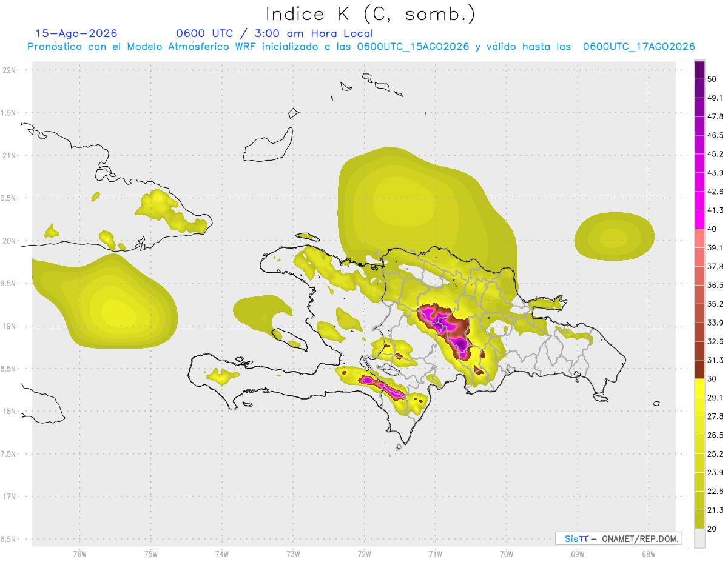
Task: Click the '69W' longitude label
Action: pyautogui.click(x=578, y=554)
